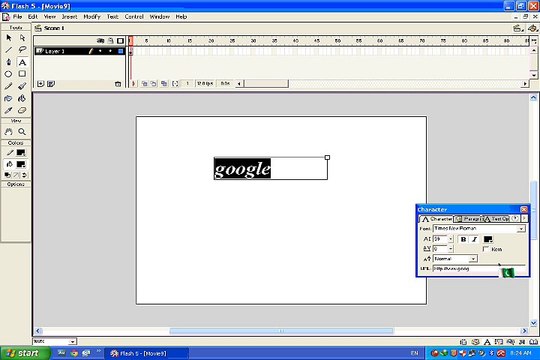Check the Kern checkbox
Viewport: 540px width, 360px height.
tap(486, 249)
